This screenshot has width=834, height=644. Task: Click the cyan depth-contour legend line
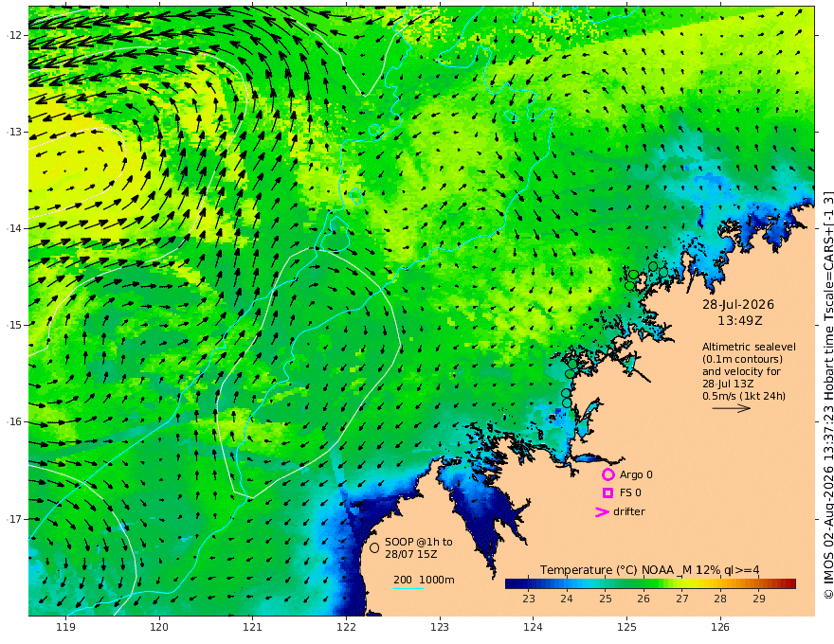point(408,588)
